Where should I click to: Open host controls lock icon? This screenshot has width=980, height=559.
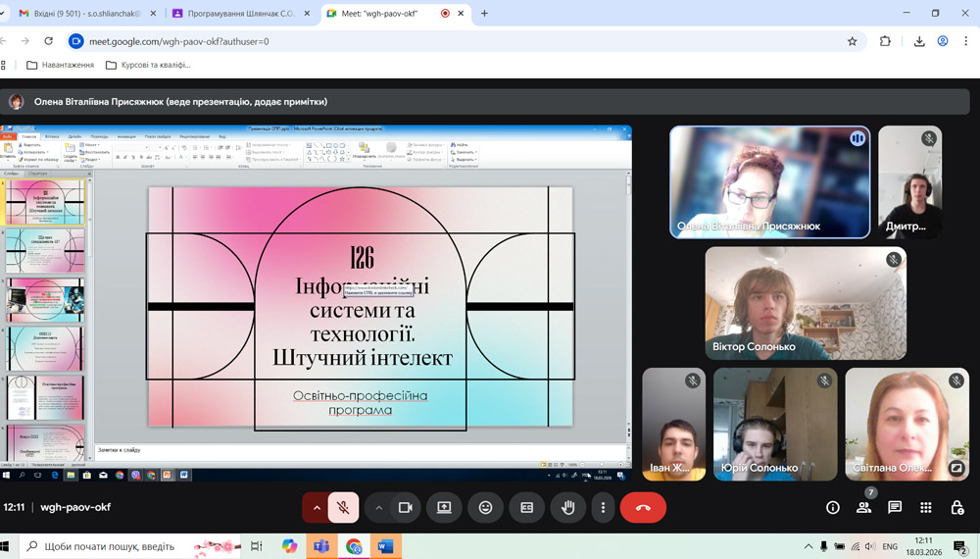point(957,508)
